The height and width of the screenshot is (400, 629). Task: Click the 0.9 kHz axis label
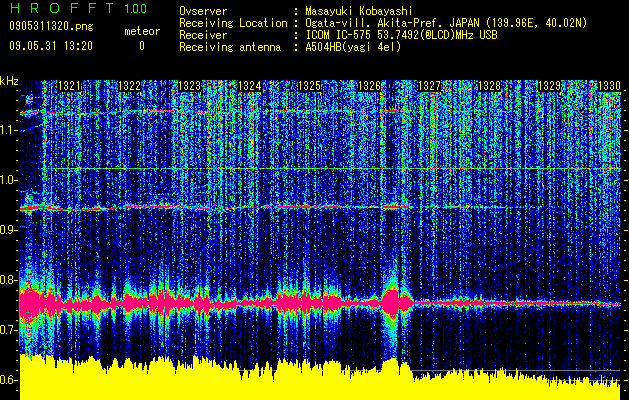tap(9, 230)
